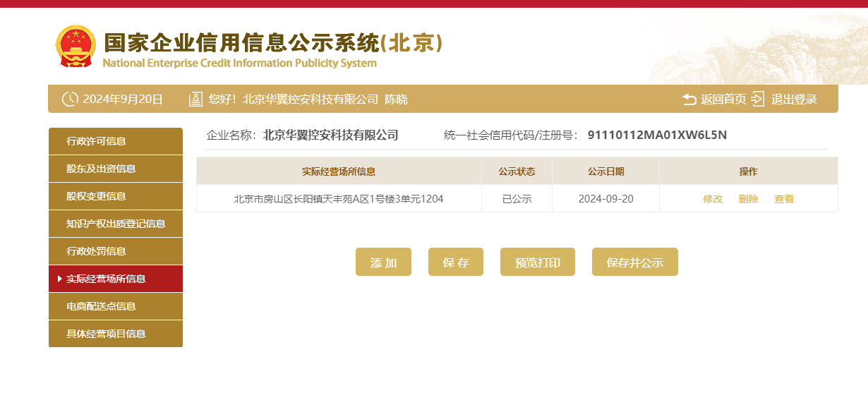
Task: Open 股权变更信息 in the sidebar
Action: pos(116,196)
